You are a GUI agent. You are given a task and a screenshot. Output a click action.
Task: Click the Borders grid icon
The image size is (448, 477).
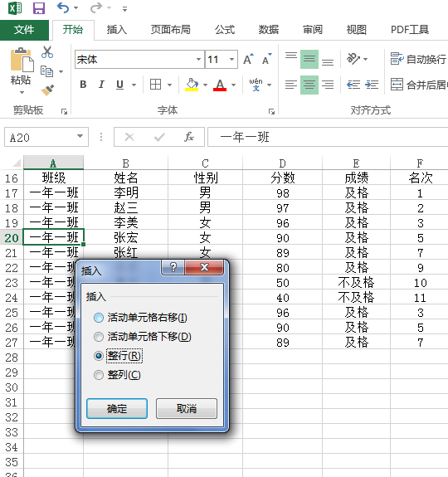(x=155, y=85)
